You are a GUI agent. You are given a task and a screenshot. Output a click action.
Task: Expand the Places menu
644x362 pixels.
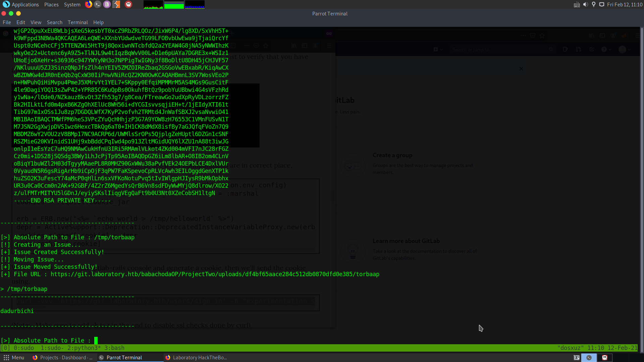[x=51, y=4]
